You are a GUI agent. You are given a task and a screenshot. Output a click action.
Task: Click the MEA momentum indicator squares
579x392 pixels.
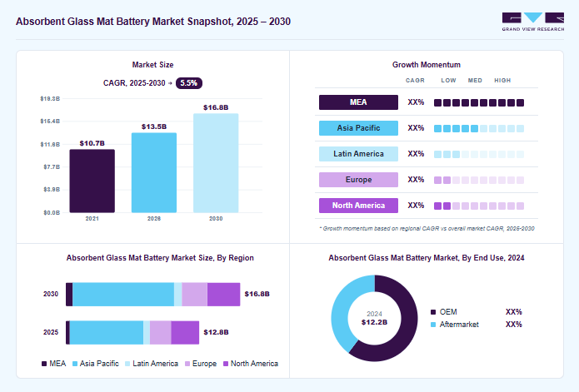point(479,102)
